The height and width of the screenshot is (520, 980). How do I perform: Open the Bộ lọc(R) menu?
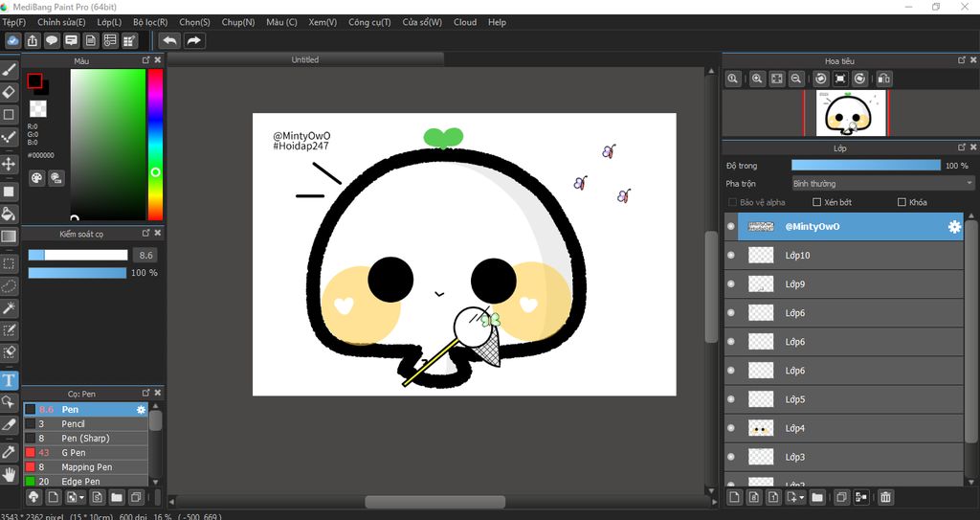tap(150, 22)
